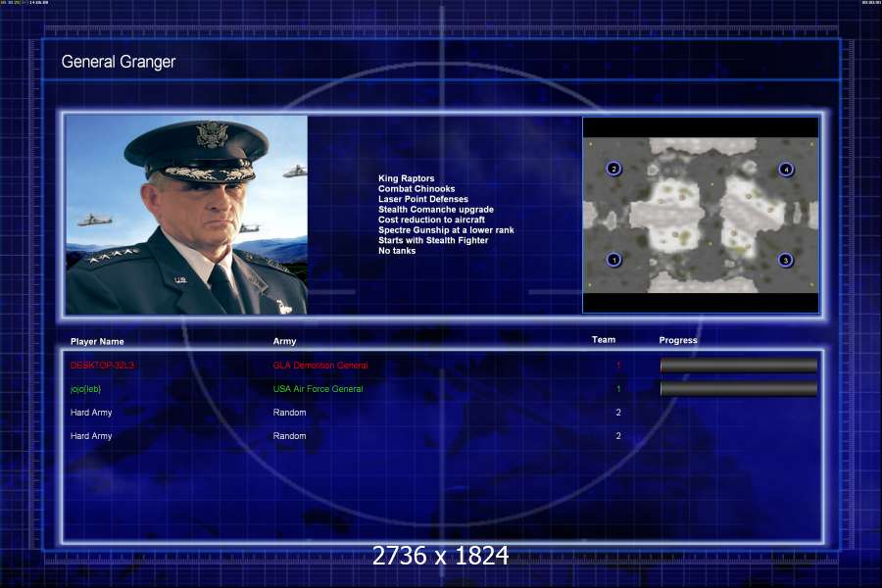Click first Hard Army's Random army
882x588 pixels.
(x=290, y=413)
